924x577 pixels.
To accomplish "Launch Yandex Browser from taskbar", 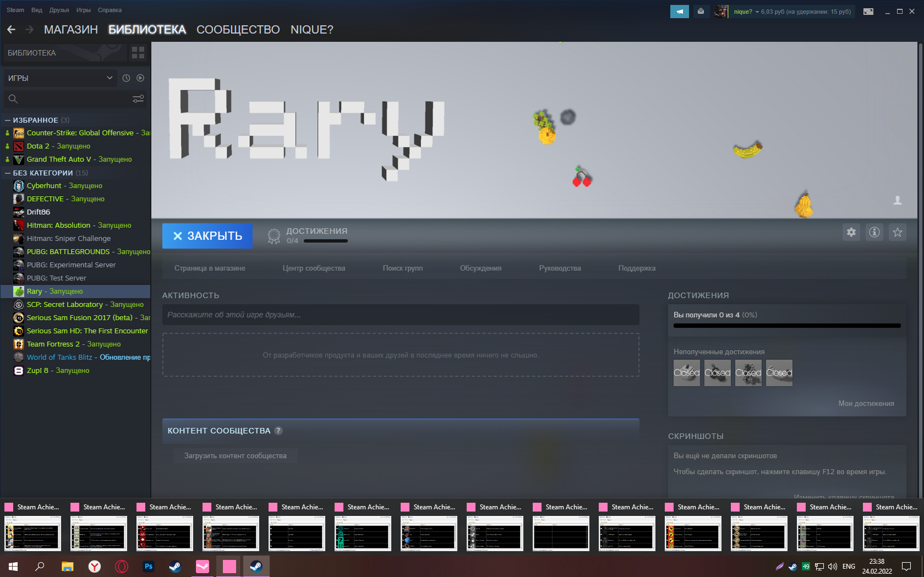I will (x=95, y=566).
